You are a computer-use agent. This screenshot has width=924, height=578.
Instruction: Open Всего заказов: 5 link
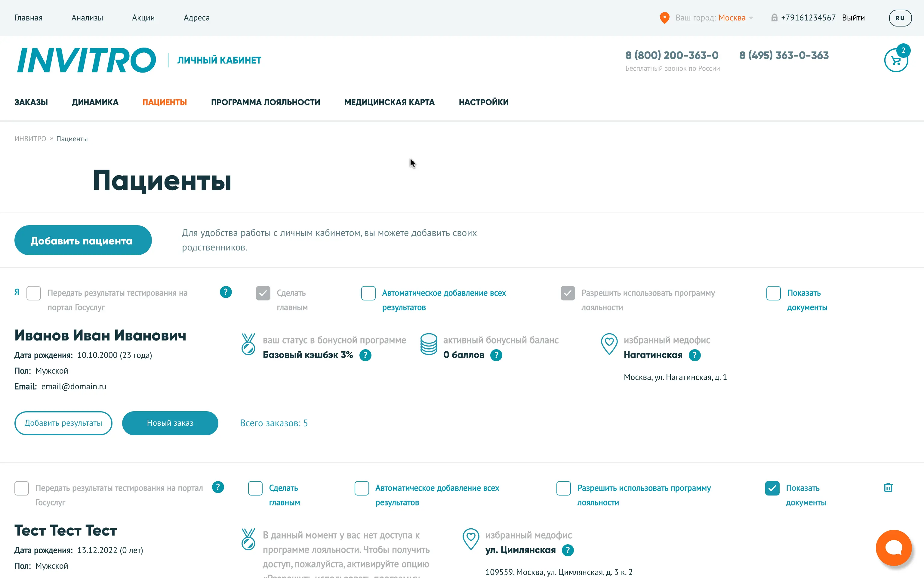click(x=274, y=423)
